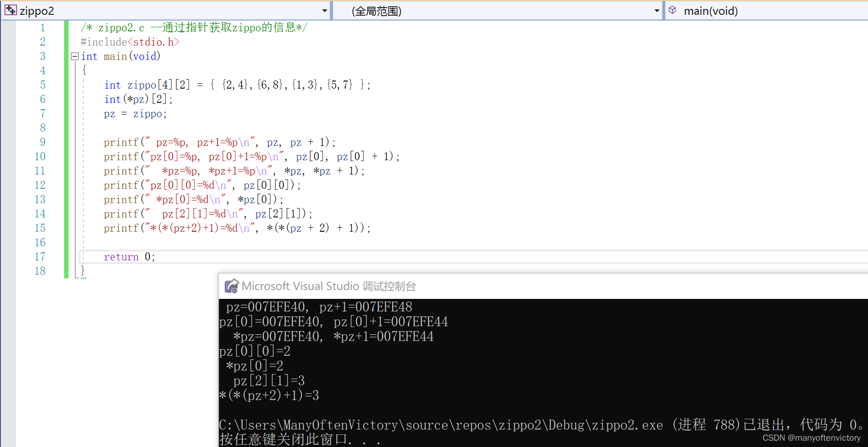Click the int main(void) function signature
Viewport: 868px width, 447px height.
click(x=120, y=56)
